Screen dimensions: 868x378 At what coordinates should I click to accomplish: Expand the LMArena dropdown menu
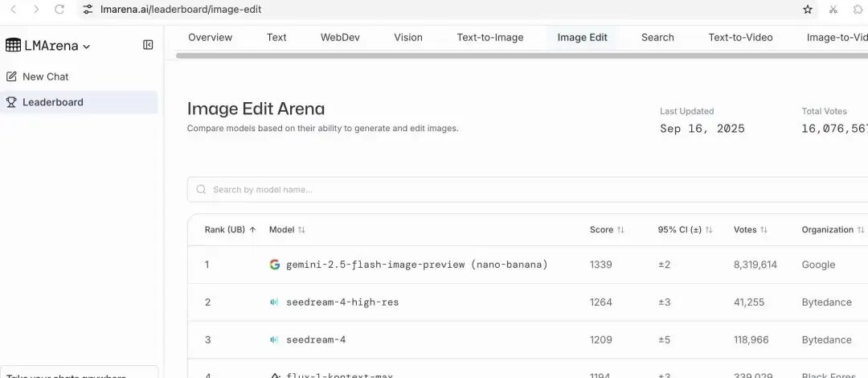(87, 47)
